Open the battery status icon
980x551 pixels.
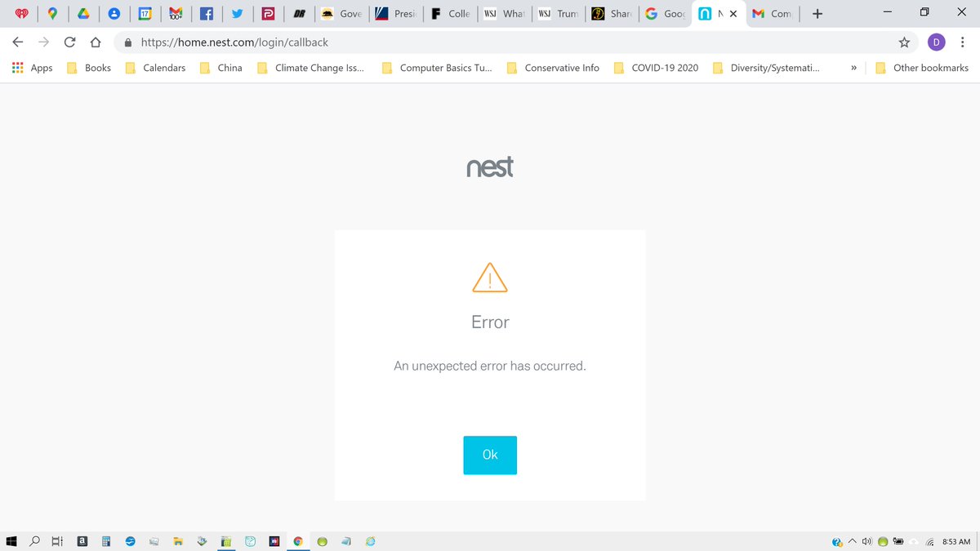[x=898, y=540]
